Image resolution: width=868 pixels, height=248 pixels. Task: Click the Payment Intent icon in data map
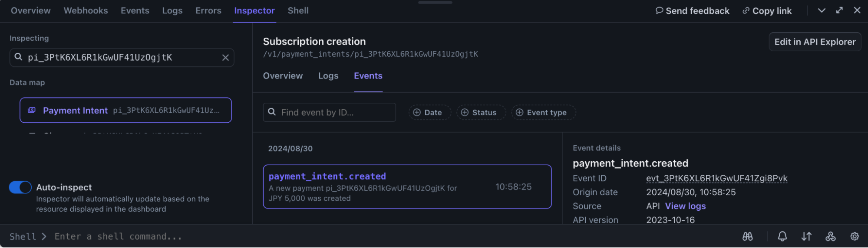coord(32,110)
